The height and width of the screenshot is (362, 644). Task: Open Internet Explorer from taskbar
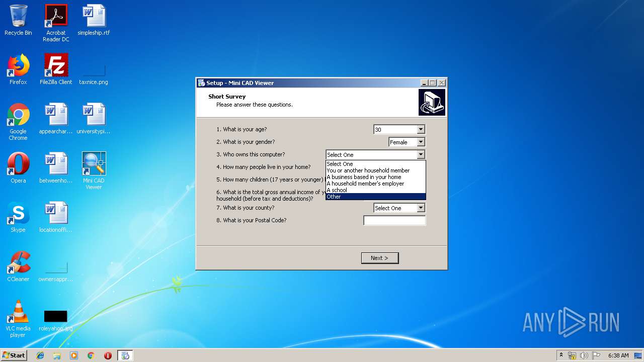click(40, 355)
